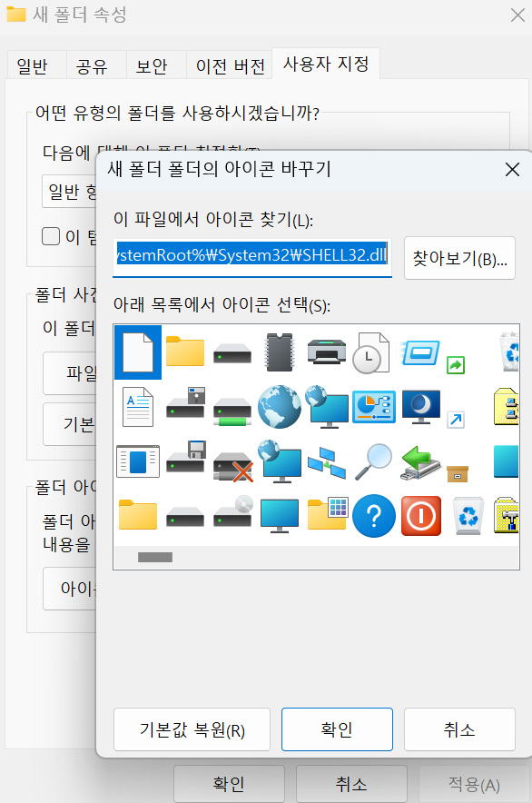
Task: Open the 일반 folder type combo box
Action: [x=69, y=192]
